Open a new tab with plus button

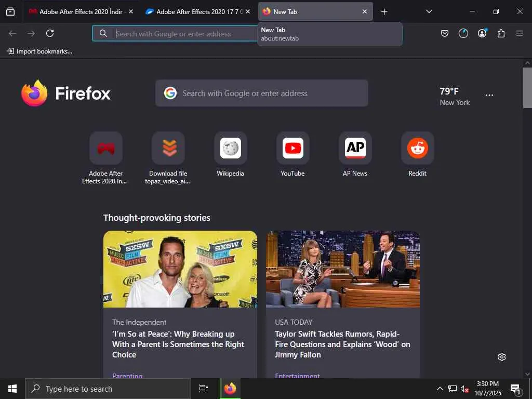(x=384, y=12)
